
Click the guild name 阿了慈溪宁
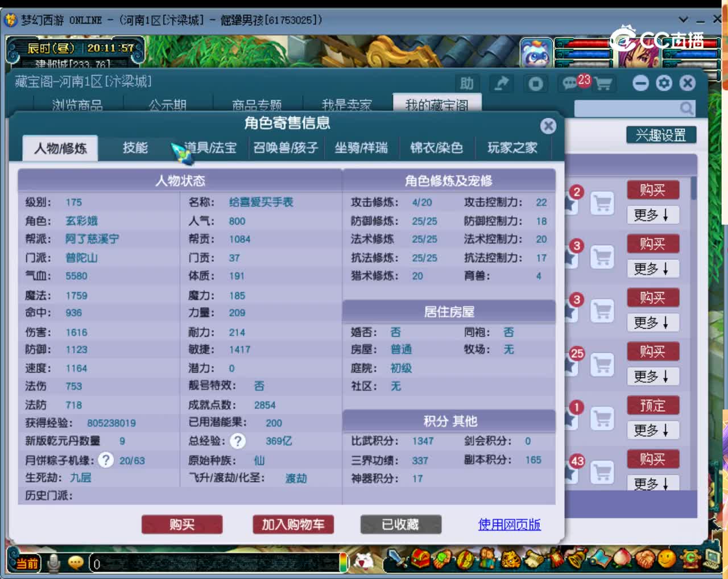92,239
